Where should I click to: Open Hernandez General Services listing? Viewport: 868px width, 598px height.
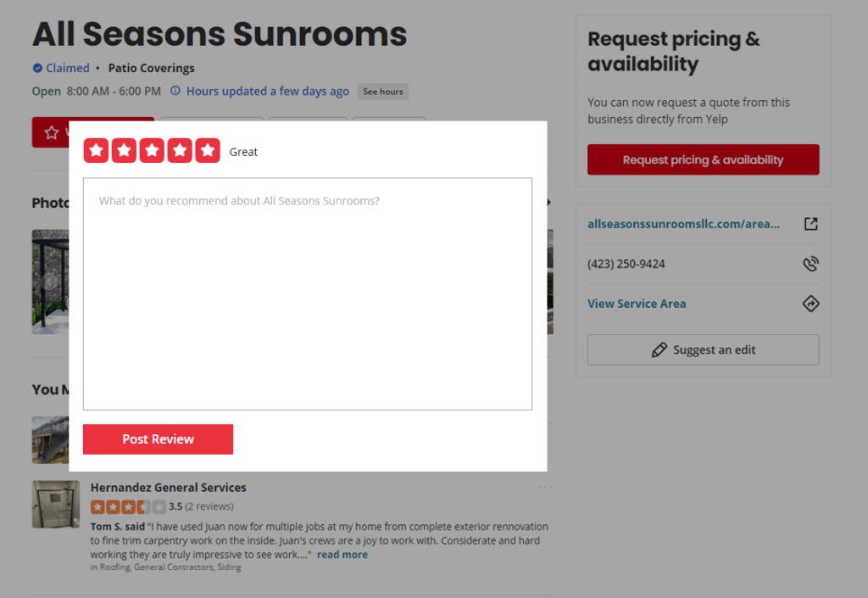point(169,487)
